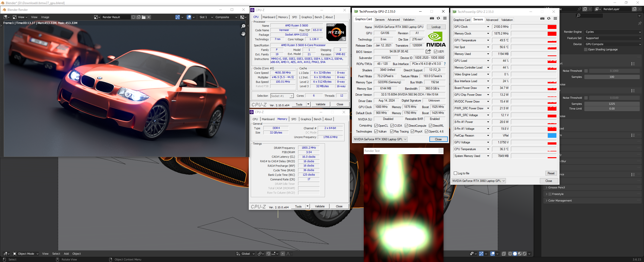Switch to solid shading mode
This screenshot has width=644, height=262.
[515, 254]
